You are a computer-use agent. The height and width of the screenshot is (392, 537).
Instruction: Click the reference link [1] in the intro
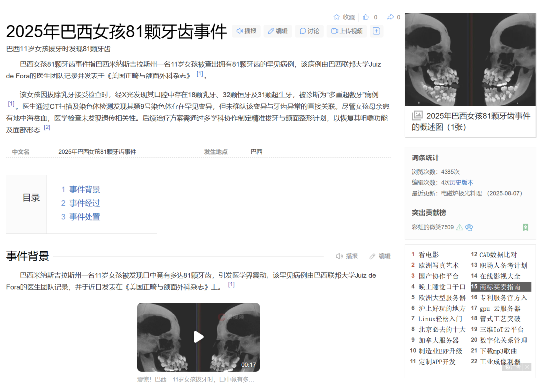click(200, 73)
